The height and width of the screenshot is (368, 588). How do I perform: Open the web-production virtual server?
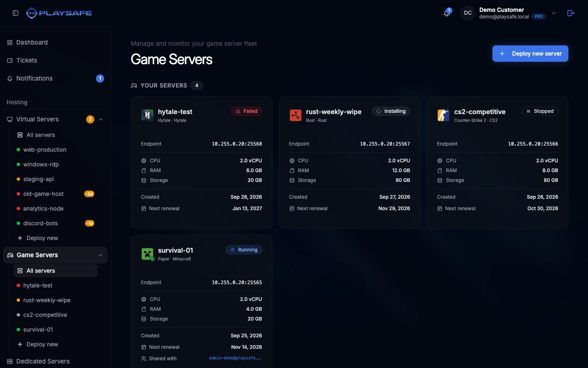[x=56, y=150]
